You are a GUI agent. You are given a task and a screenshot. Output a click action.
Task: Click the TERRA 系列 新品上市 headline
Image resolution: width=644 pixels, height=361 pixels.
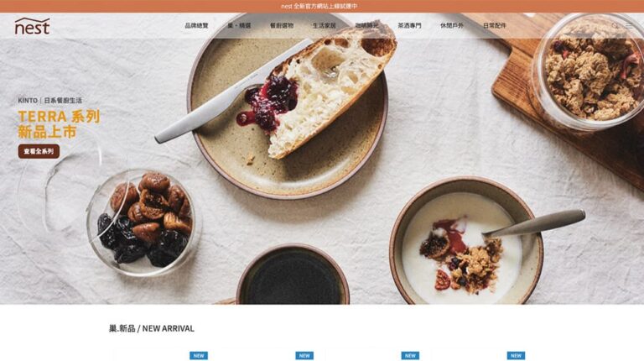coord(59,124)
